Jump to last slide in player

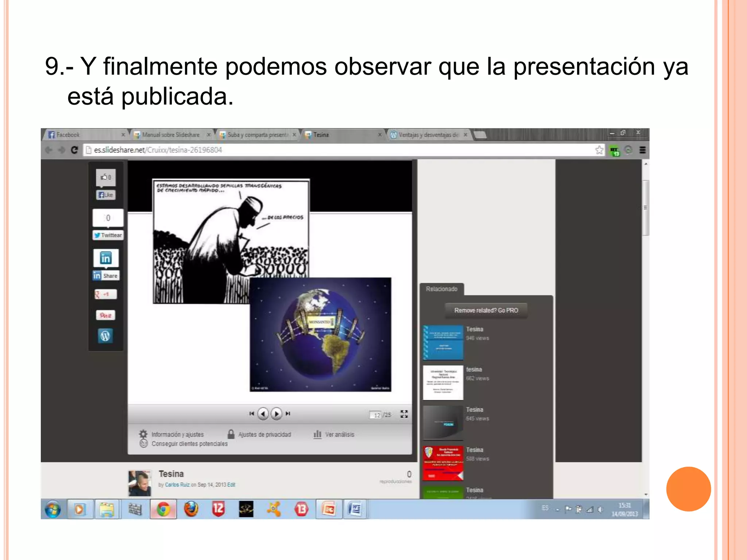pos(288,413)
